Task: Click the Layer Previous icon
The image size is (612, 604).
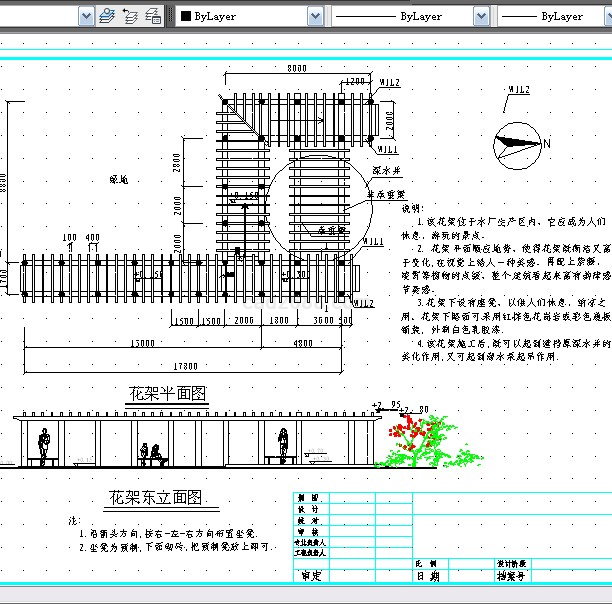Action: [x=130, y=16]
